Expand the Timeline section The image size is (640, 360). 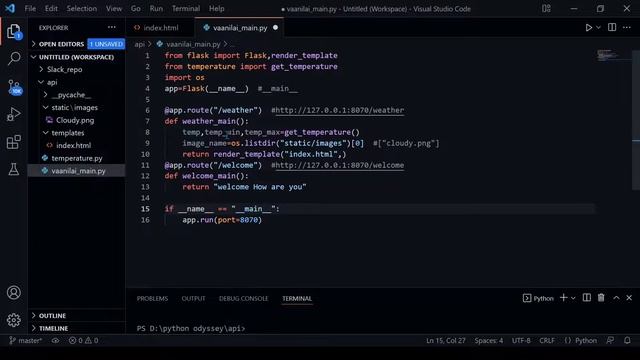[x=77, y=328]
